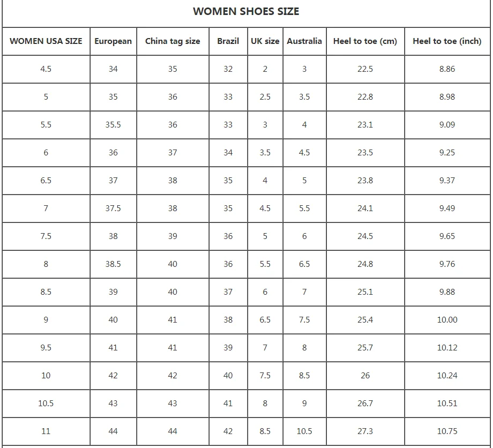
Task: Select USA size 4.5 cell
Action: point(46,69)
